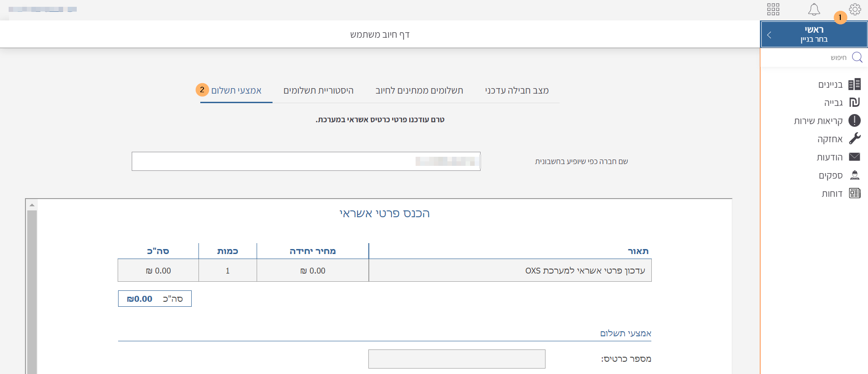Viewport: 868px width, 374px height.
Task: Open the דוחות reports icon
Action: [854, 193]
